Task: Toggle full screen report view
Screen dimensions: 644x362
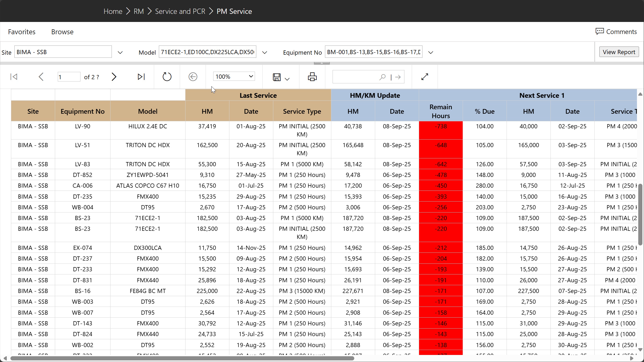Action: click(x=425, y=77)
